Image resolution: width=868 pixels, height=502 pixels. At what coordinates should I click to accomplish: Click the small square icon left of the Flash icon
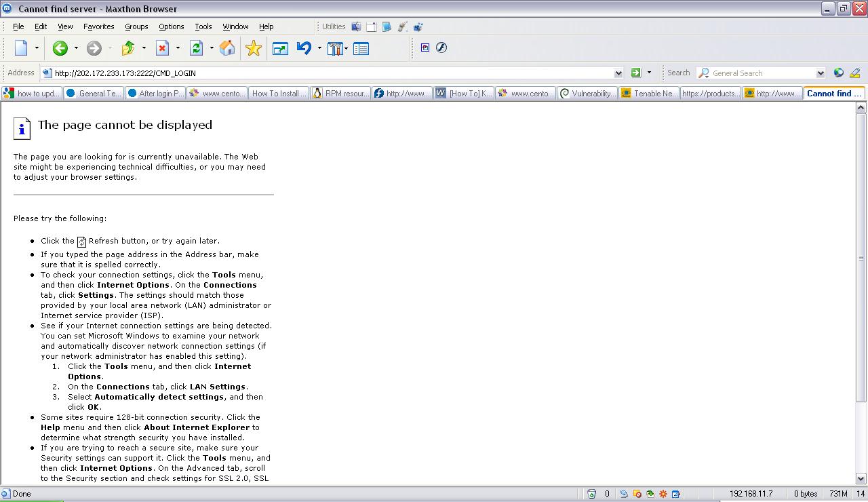click(425, 47)
